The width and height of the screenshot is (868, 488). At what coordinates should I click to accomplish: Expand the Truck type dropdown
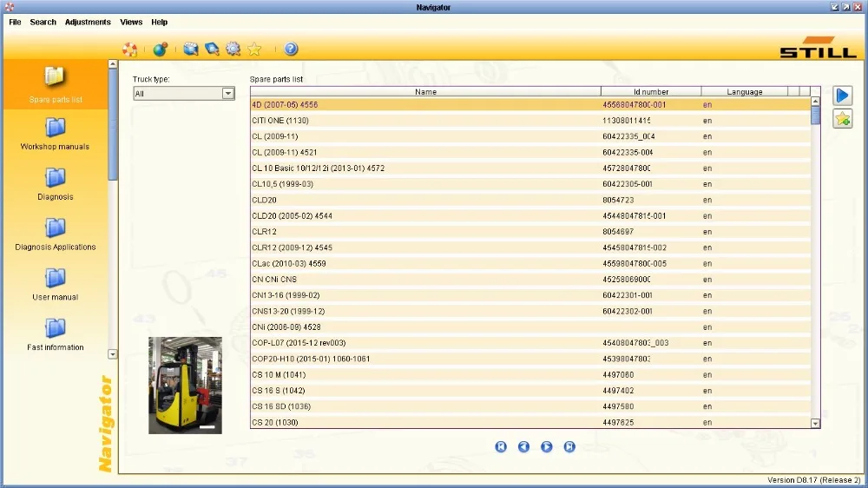[x=228, y=94]
